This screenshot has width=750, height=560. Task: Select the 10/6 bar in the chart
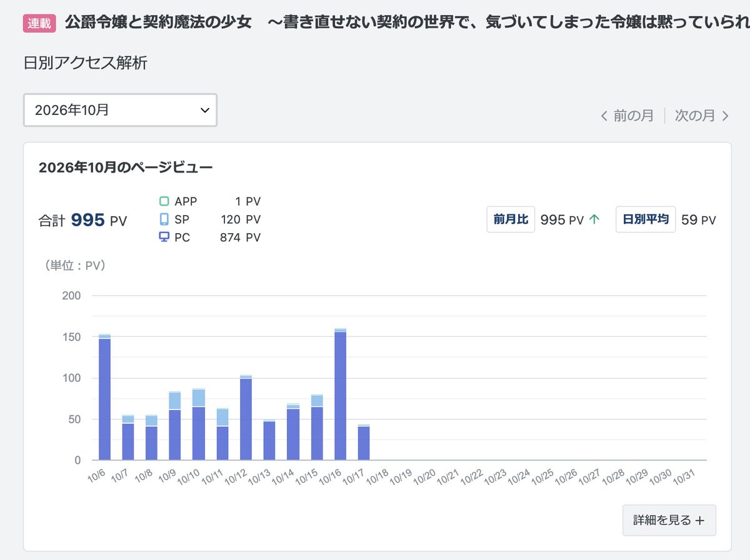(104, 397)
